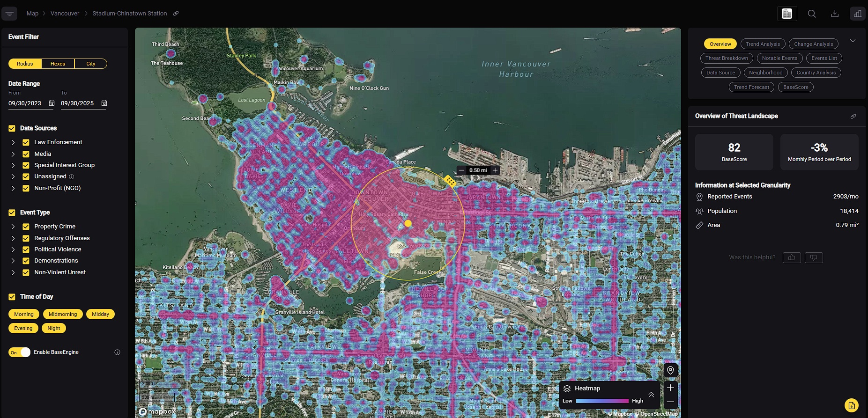
Task: Expand the Demonstrations event type
Action: click(x=13, y=261)
